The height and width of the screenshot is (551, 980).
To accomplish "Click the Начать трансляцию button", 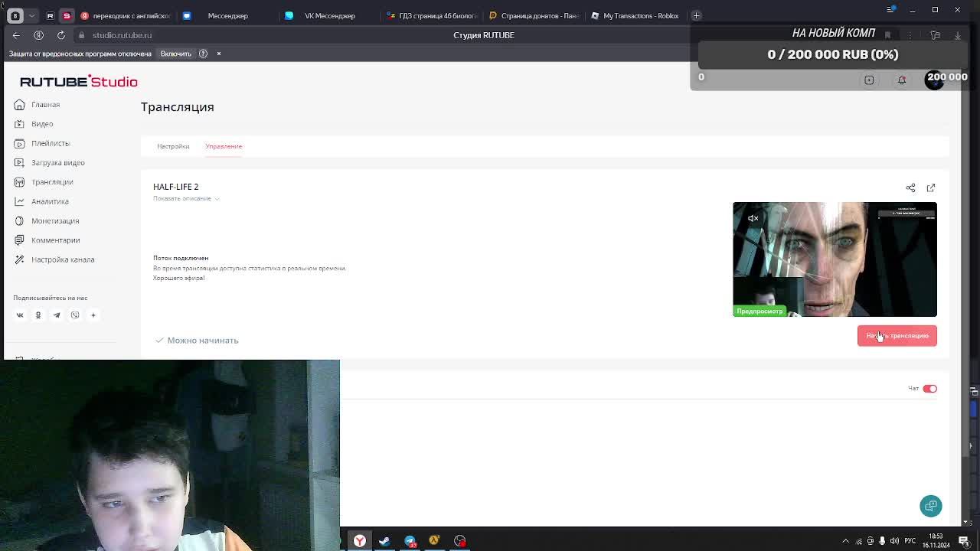I will click(x=897, y=335).
